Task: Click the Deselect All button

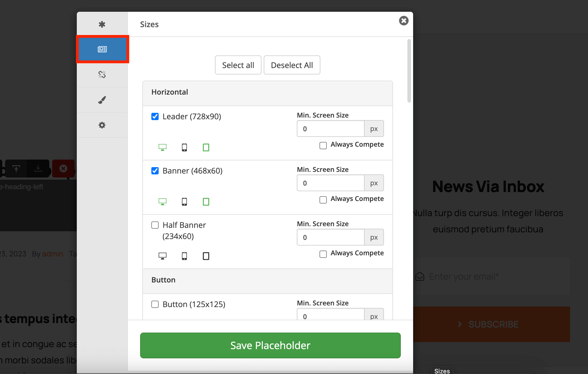Action: tap(292, 65)
